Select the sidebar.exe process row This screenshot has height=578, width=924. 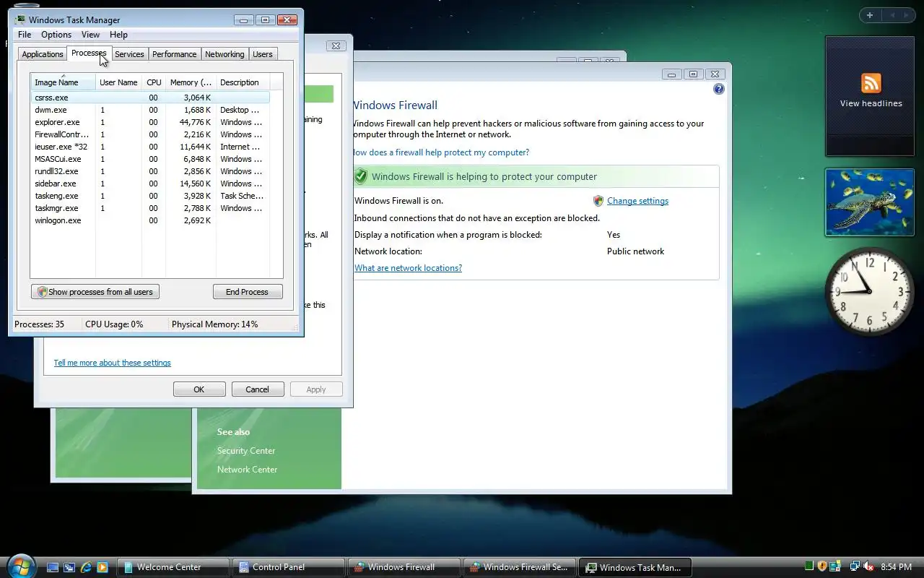150,184
